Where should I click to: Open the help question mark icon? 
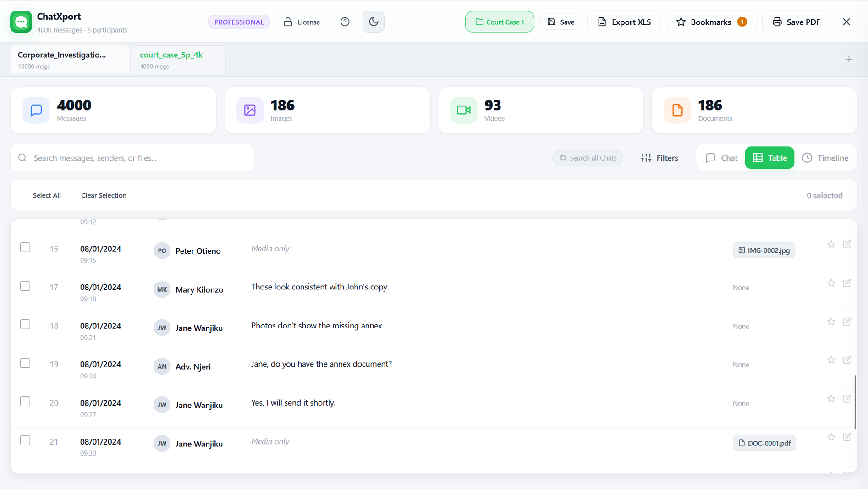[345, 22]
